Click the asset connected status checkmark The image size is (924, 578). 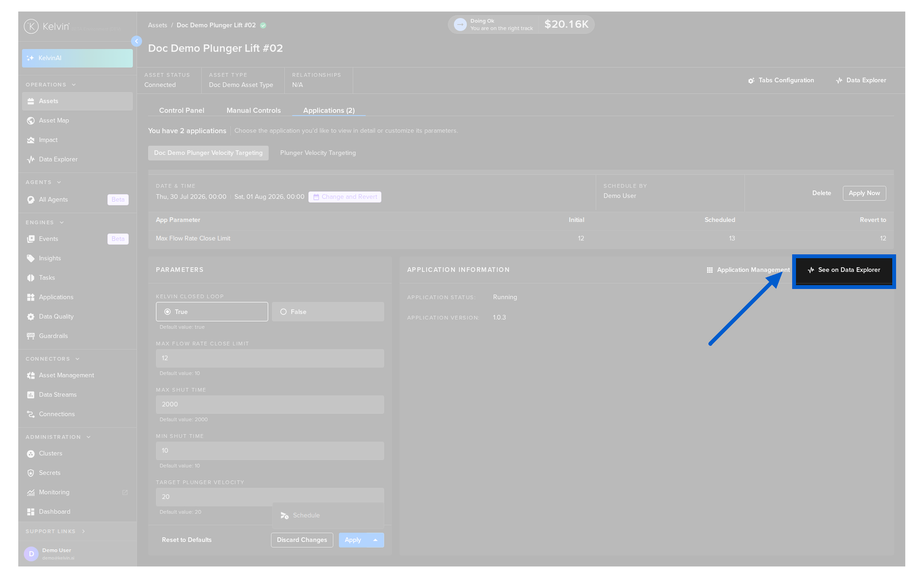tap(263, 26)
